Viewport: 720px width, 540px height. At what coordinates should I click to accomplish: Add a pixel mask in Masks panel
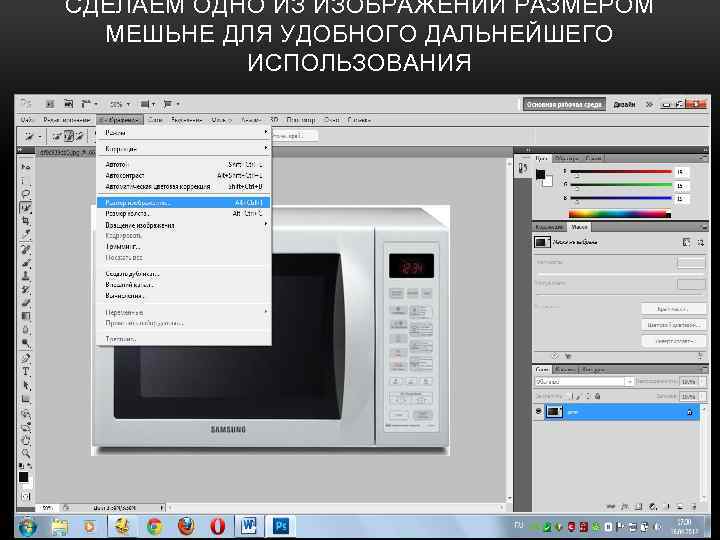click(686, 242)
